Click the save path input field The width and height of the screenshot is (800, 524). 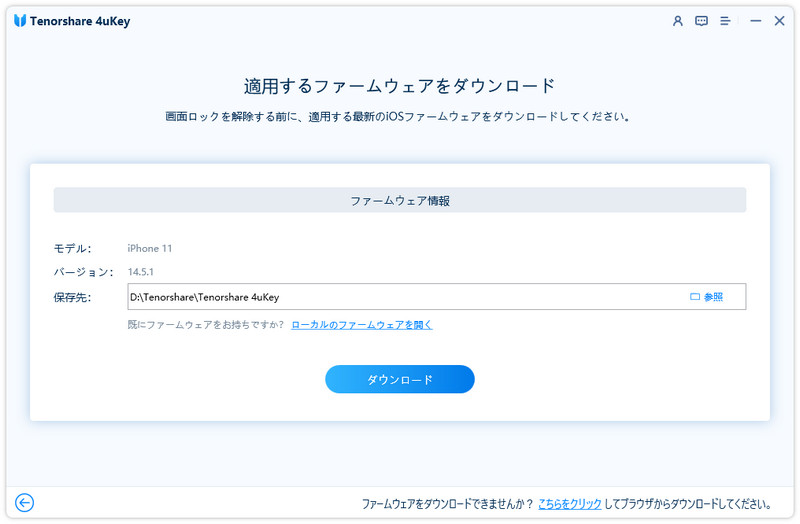click(x=437, y=296)
